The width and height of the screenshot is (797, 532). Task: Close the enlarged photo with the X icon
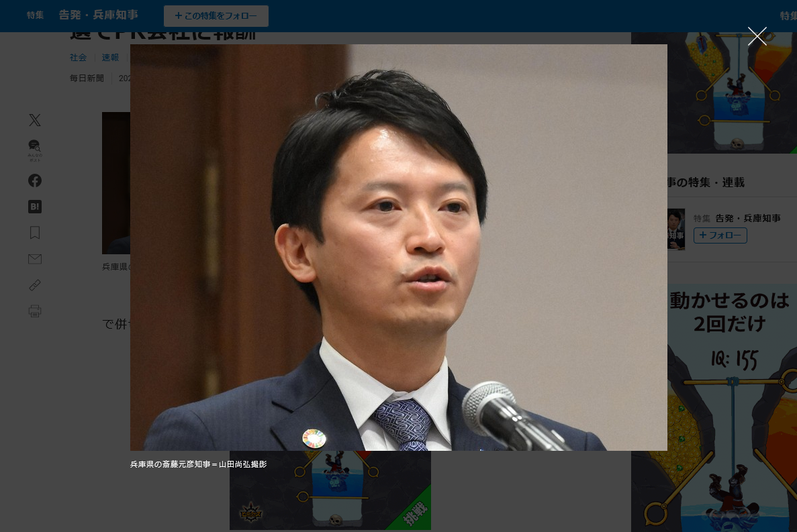(x=757, y=36)
